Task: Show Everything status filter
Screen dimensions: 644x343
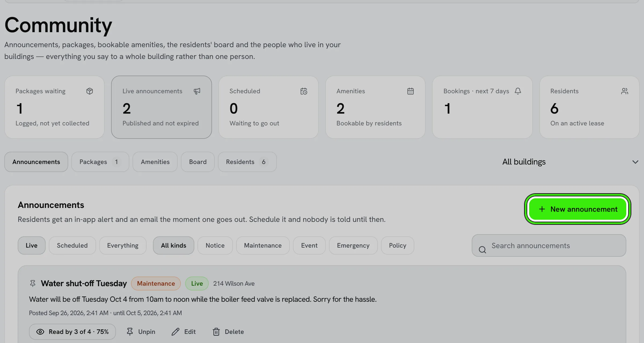Action: point(123,245)
